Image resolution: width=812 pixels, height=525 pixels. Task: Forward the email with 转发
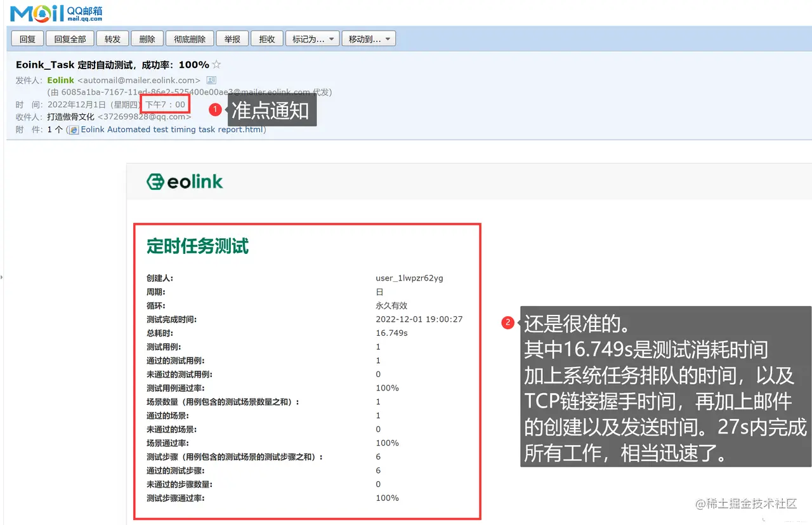pyautogui.click(x=112, y=39)
